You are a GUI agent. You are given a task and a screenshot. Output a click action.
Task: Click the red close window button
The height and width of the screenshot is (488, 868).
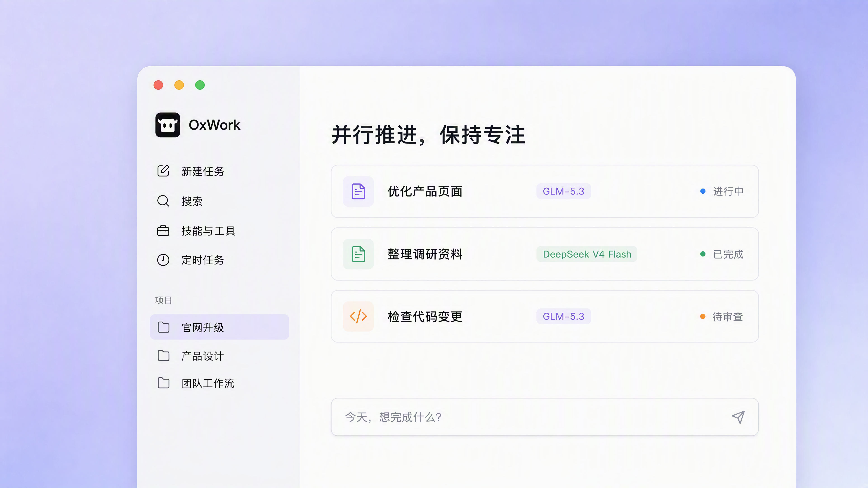[x=158, y=85]
